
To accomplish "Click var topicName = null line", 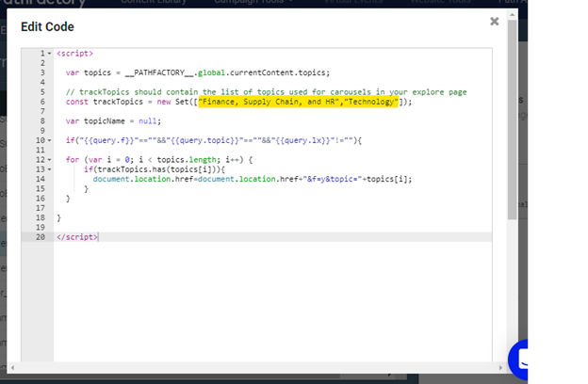I will (x=113, y=121).
